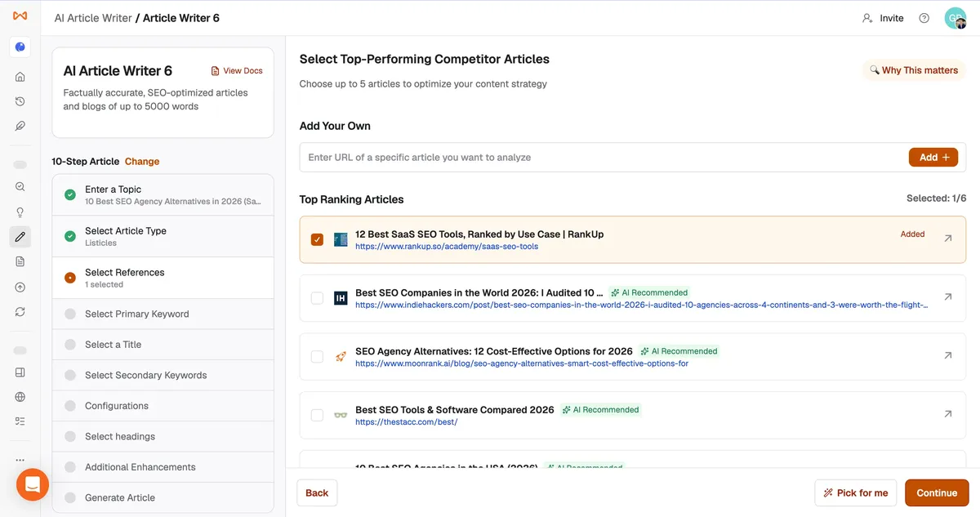Go to Generate Article step
The width and height of the screenshot is (980, 517).
(x=163, y=497)
